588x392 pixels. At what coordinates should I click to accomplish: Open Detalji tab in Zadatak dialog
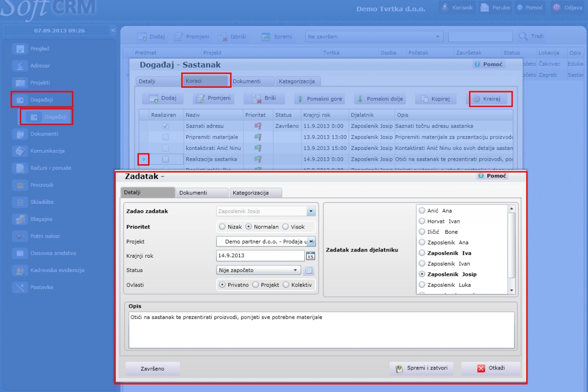[147, 193]
